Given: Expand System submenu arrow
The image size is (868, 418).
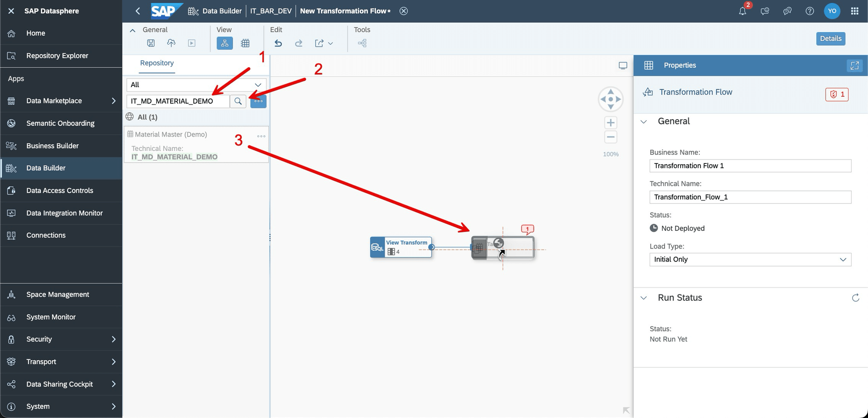Looking at the screenshot, I should (x=113, y=406).
